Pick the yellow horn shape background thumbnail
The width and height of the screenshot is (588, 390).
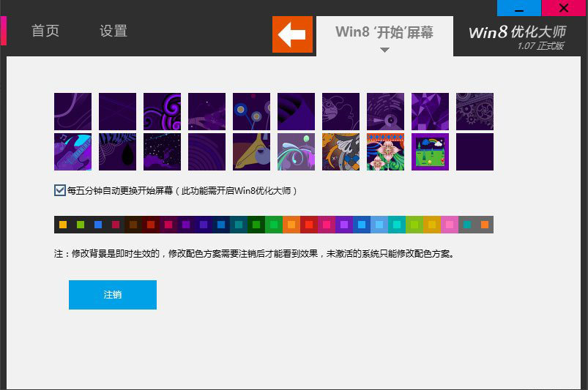(x=251, y=151)
